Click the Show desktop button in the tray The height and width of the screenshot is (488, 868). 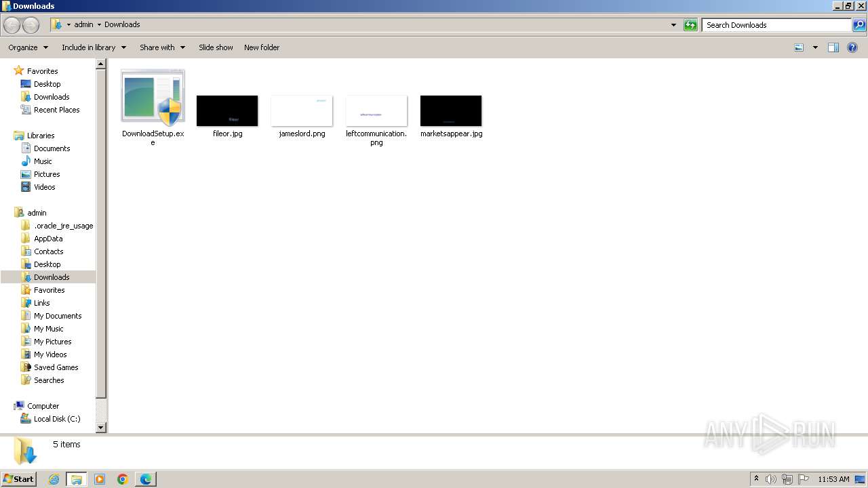point(861,479)
